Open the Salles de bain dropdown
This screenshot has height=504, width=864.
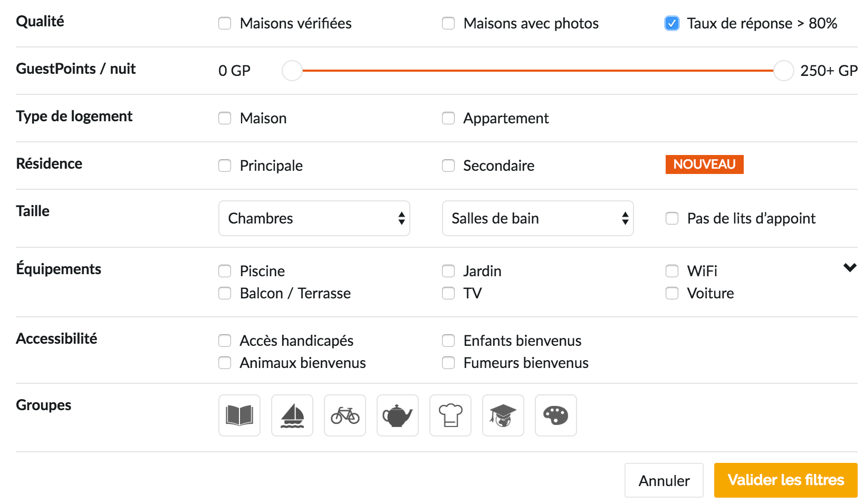[538, 218]
